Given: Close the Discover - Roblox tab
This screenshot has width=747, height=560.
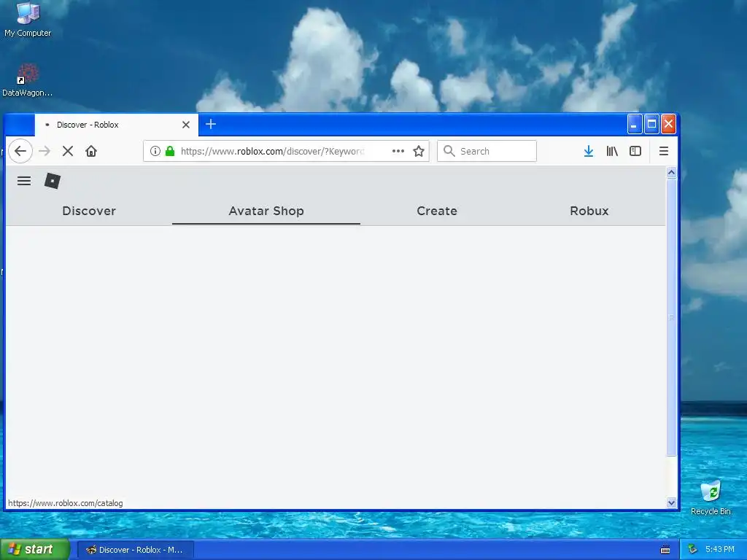Looking at the screenshot, I should coord(186,125).
